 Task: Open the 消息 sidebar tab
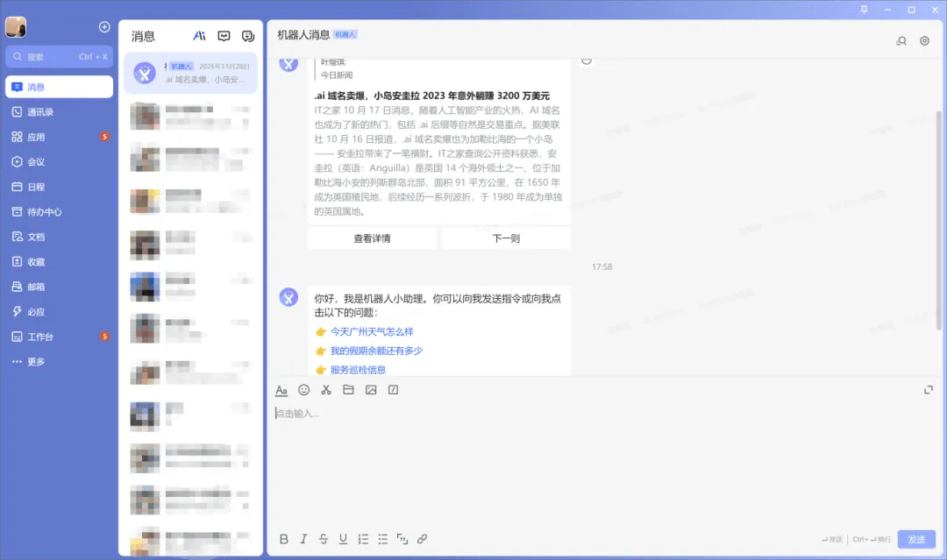click(60, 87)
